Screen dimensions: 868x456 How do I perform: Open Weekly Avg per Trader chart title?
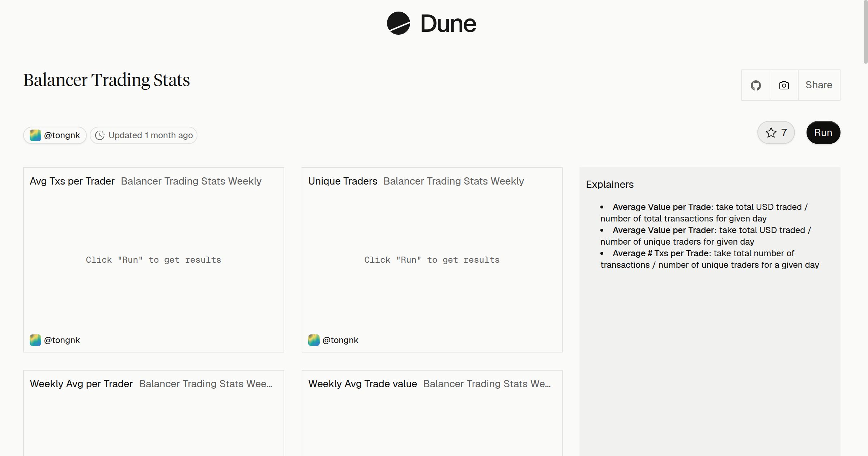pos(81,384)
